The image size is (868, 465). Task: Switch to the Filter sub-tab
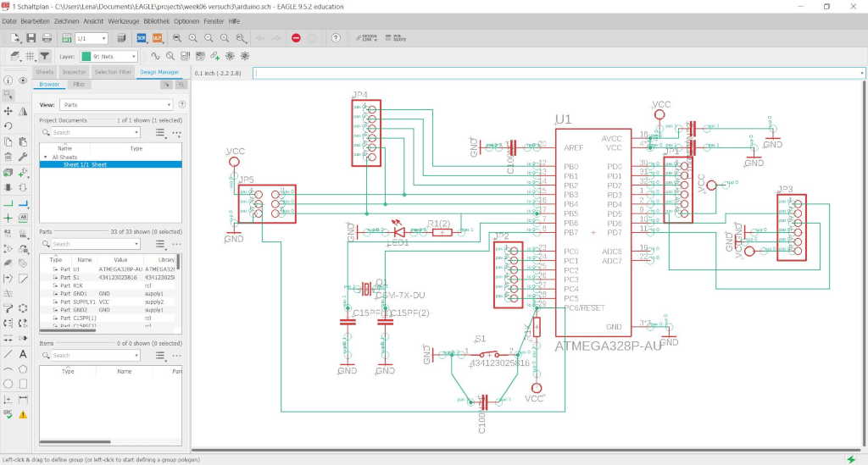(x=79, y=85)
